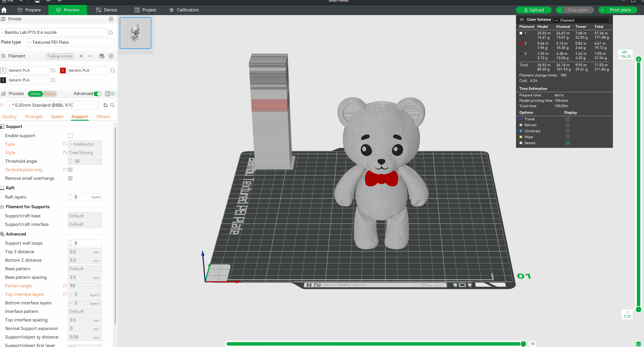
Task: Switch to the Device tab
Action: coord(106,10)
